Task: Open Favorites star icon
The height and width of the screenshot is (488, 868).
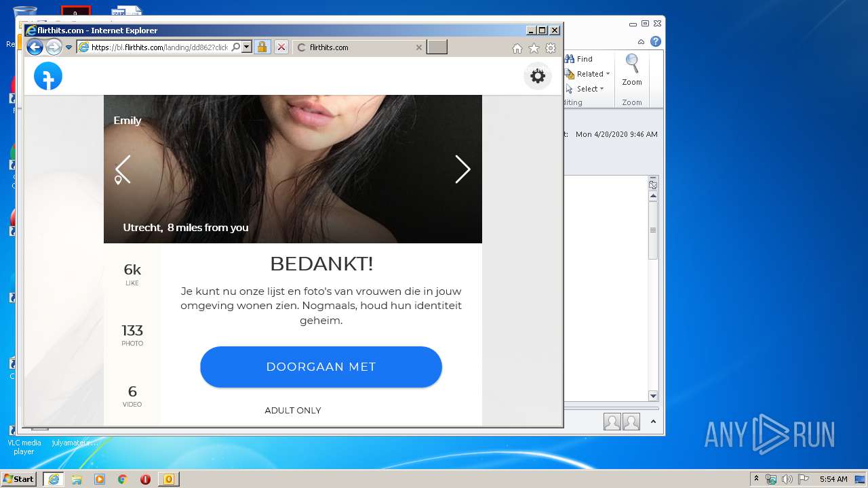Action: [534, 48]
